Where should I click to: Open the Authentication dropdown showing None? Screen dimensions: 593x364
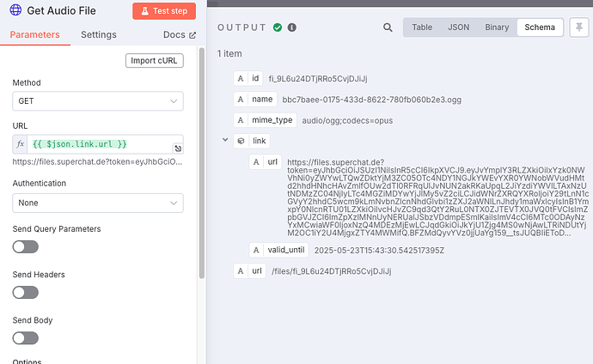coord(98,203)
